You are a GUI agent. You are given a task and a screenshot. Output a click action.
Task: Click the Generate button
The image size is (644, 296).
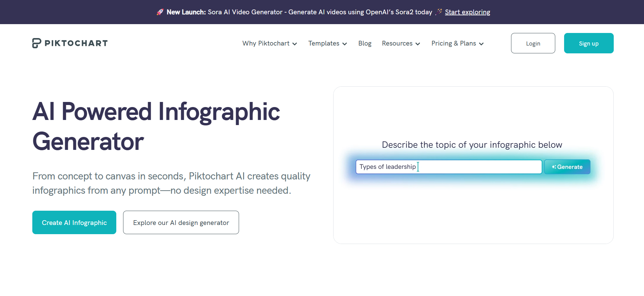tap(567, 167)
